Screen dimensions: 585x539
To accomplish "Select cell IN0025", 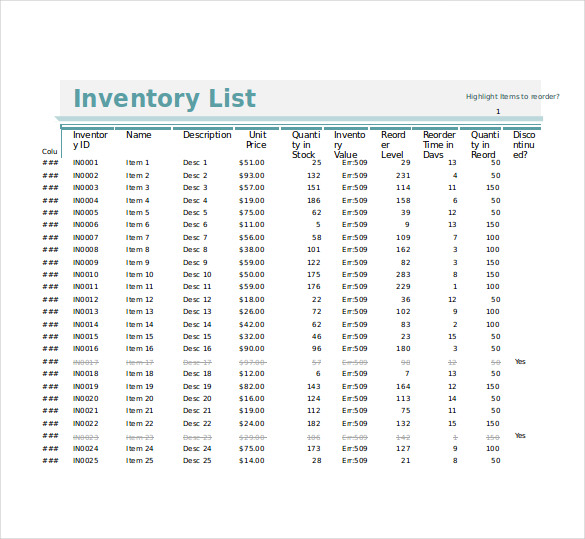I will point(85,461).
